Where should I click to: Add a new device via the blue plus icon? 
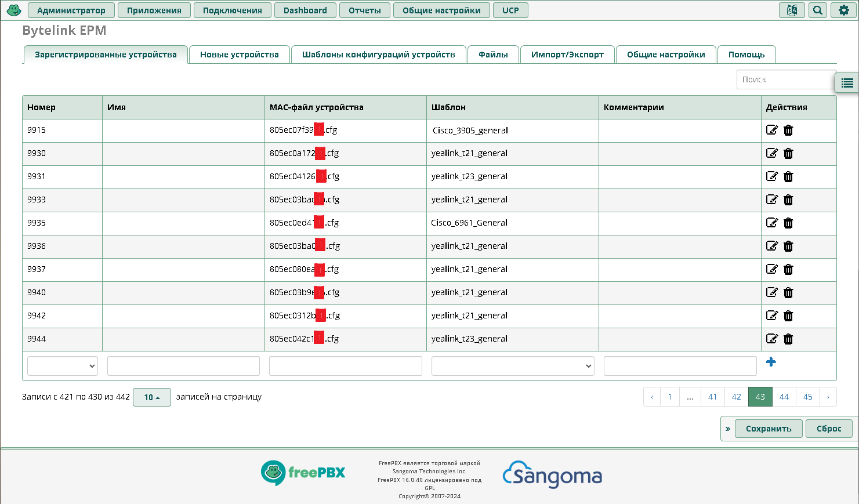(771, 361)
